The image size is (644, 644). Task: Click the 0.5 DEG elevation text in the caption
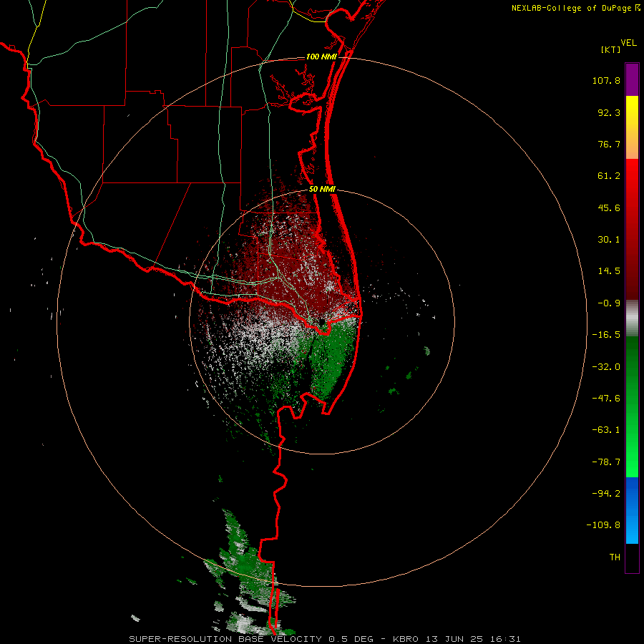click(351, 639)
